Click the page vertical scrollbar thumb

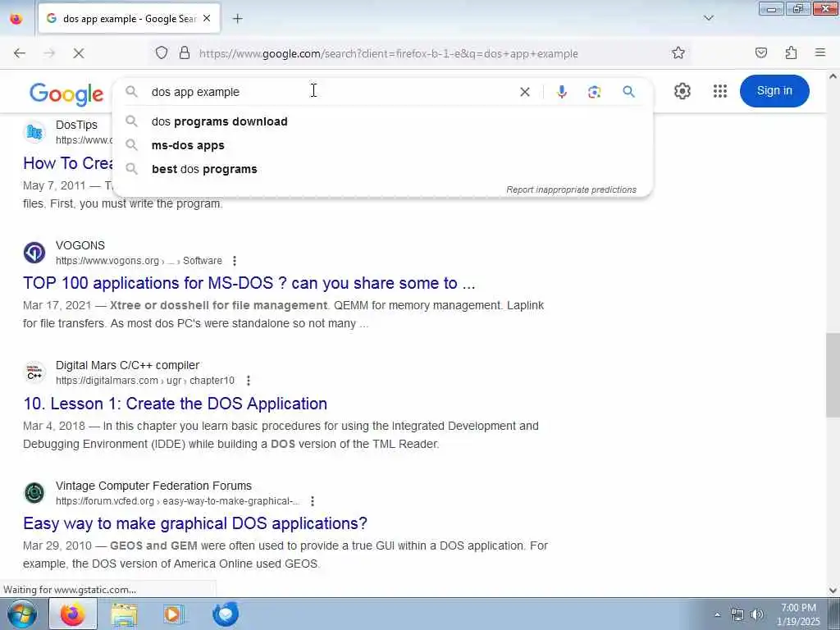[x=833, y=374]
